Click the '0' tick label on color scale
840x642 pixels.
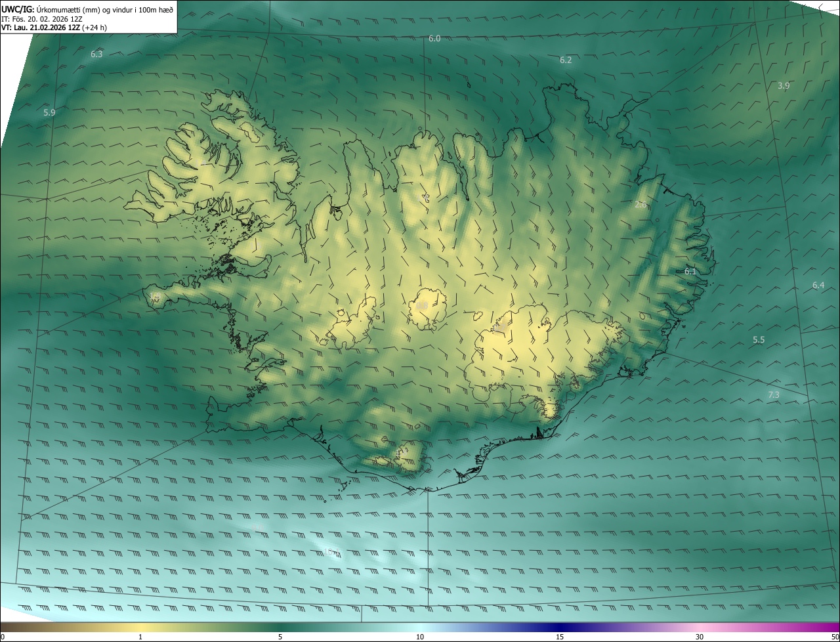click(x=3, y=637)
